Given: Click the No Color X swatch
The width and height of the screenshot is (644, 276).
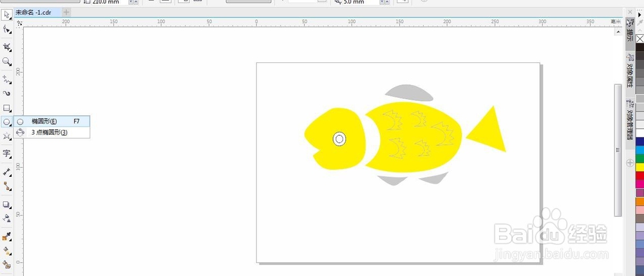Looking at the screenshot, I should tap(639, 39).
